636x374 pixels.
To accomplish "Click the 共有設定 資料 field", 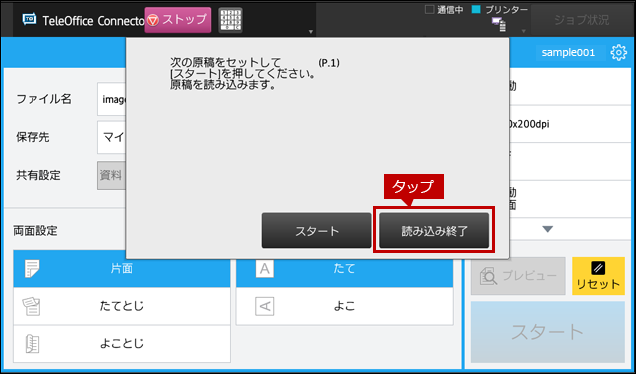I will coord(111,175).
